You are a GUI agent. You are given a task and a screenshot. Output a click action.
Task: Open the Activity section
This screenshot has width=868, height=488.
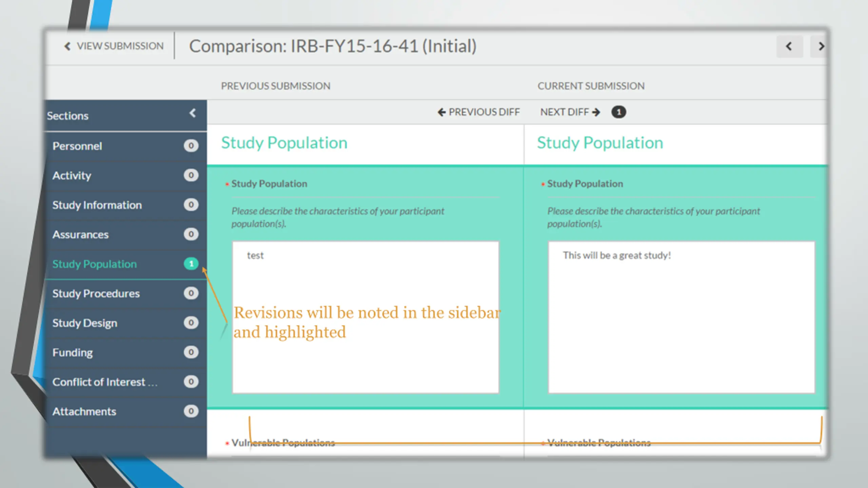125,176
